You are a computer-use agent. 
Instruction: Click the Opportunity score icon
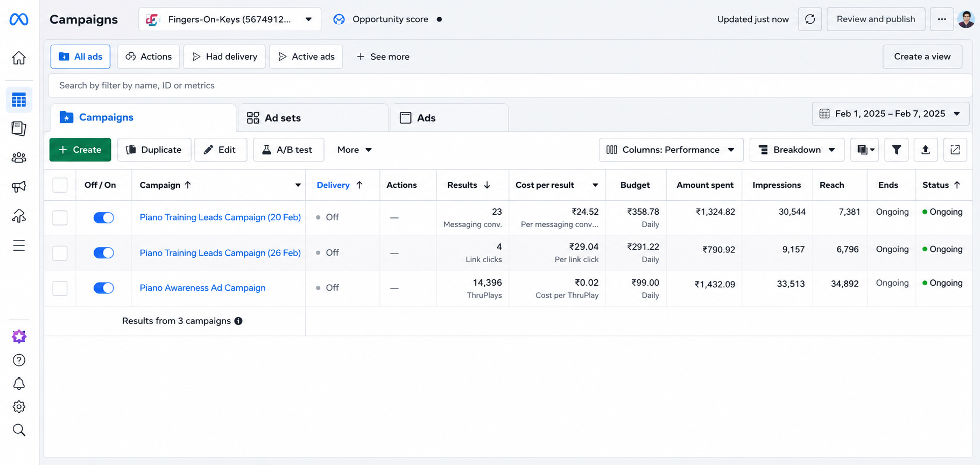click(339, 19)
